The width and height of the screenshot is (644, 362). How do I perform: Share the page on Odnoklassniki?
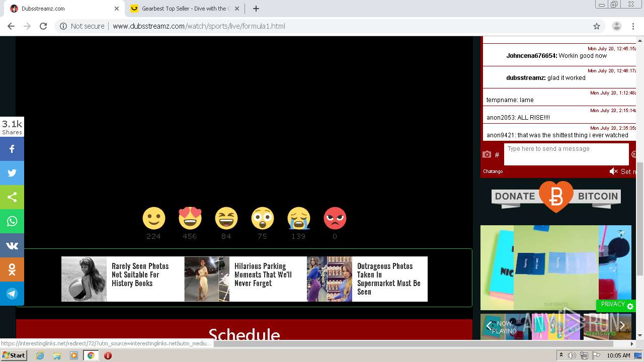pos(12,269)
